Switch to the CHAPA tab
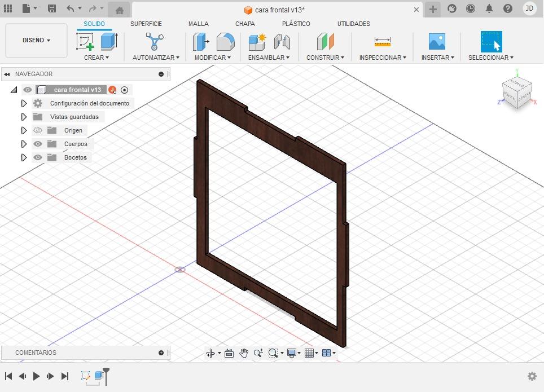 pos(245,24)
